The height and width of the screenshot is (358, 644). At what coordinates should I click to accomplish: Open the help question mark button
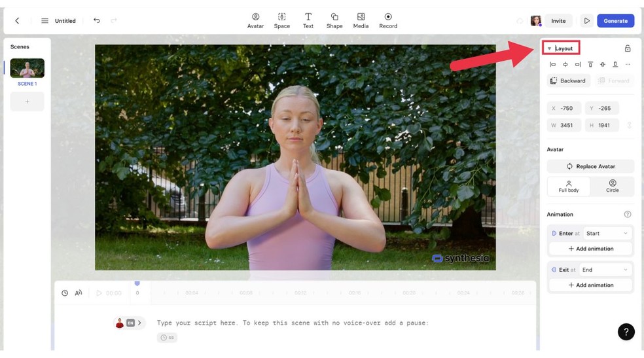click(x=626, y=332)
